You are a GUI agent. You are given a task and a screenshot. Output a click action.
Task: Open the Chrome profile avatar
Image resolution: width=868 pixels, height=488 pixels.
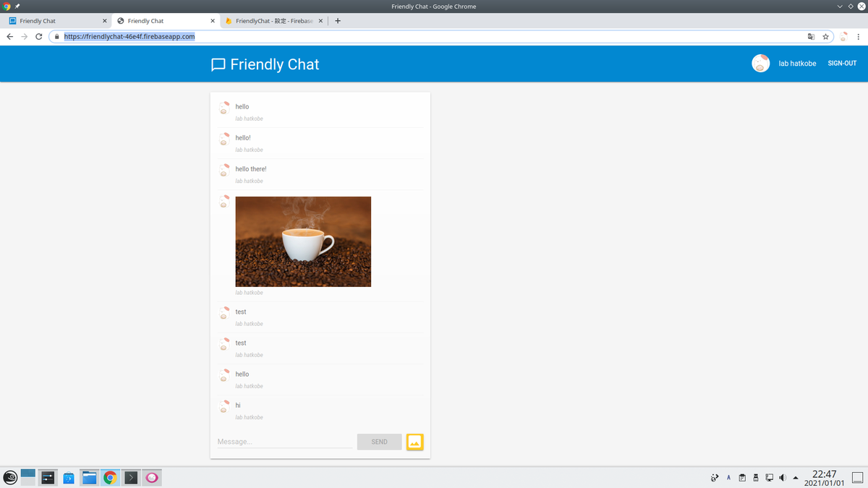coord(843,36)
